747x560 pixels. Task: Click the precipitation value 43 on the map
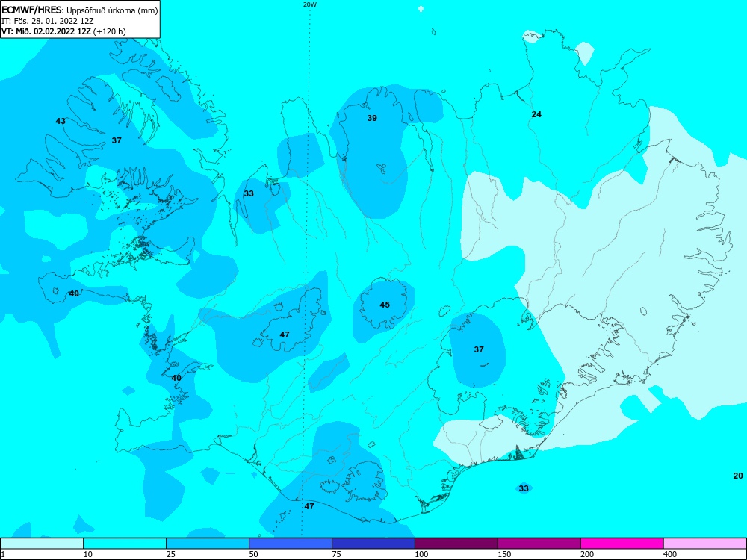coord(61,121)
